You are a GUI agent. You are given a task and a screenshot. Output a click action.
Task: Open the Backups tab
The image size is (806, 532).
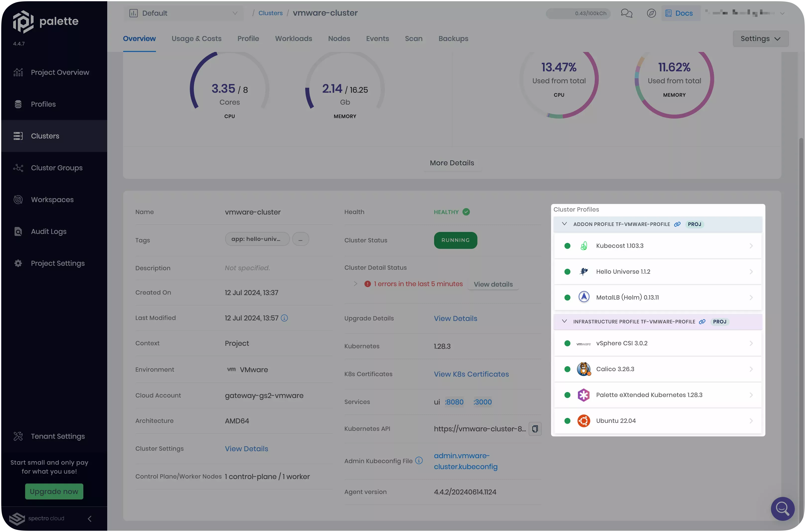click(x=453, y=39)
